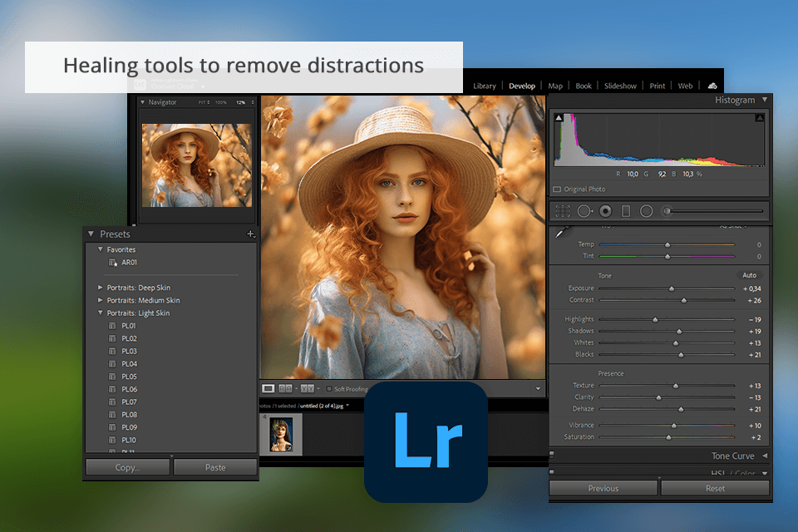The image size is (798, 532).
Task: Expand Portraits: Deep Skin preset group
Action: click(101, 288)
